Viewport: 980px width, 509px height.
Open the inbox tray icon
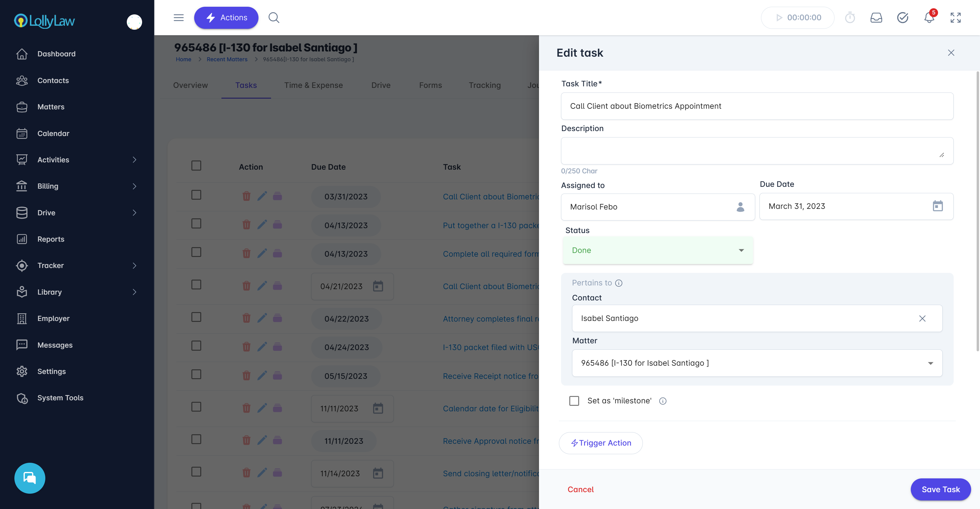(876, 17)
